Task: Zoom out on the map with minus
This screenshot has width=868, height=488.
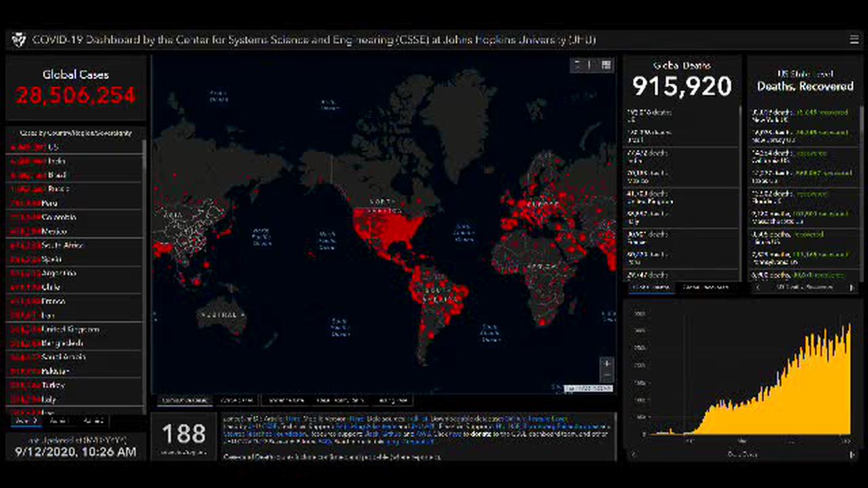Action: tap(607, 376)
